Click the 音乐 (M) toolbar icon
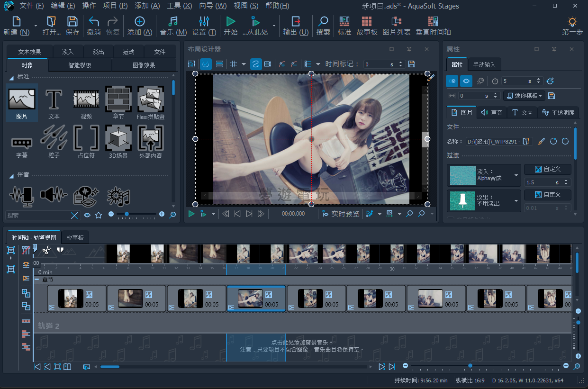This screenshot has width=588, height=389. click(x=173, y=26)
